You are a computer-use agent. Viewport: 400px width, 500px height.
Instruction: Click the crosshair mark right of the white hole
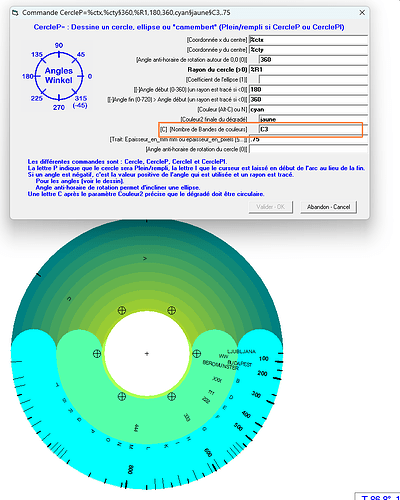click(x=197, y=354)
